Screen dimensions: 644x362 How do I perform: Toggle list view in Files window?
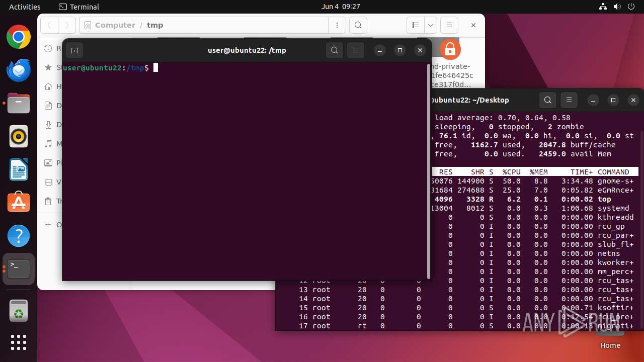416,25
